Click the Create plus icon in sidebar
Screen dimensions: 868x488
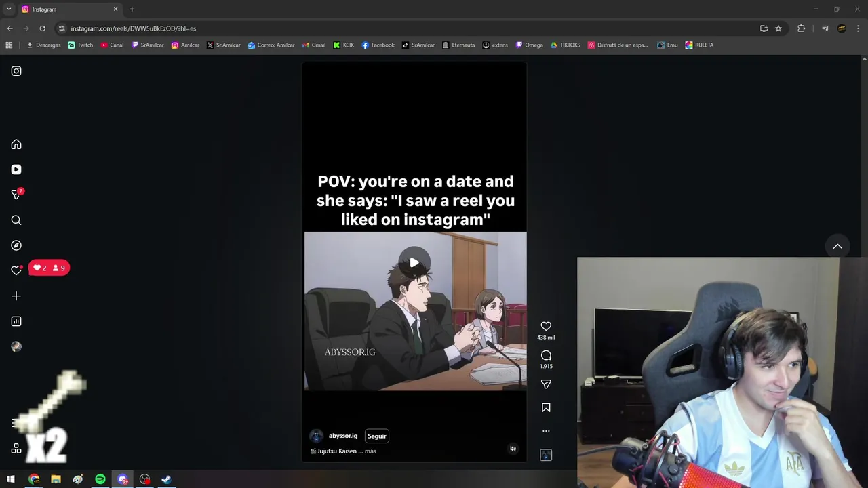(x=16, y=296)
